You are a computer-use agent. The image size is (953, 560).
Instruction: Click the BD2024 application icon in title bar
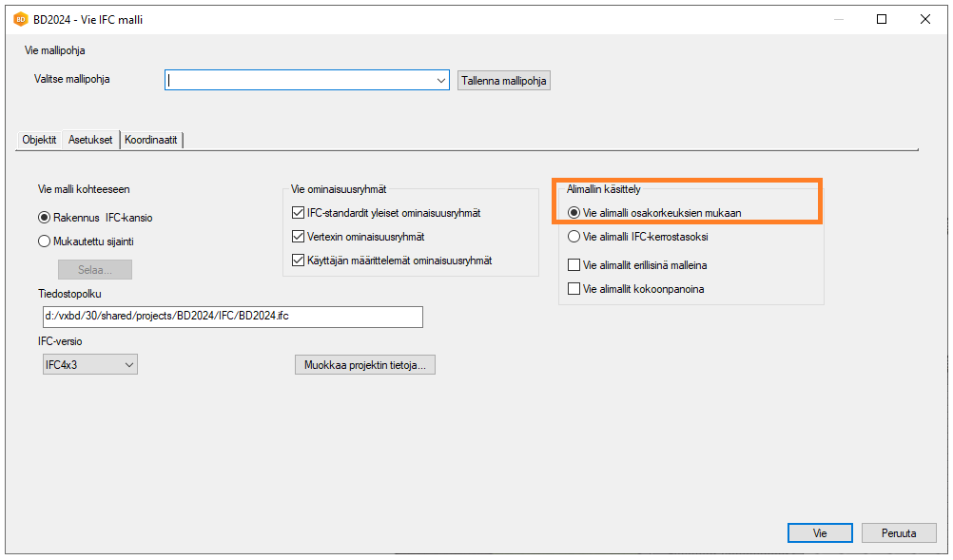pyautogui.click(x=19, y=19)
